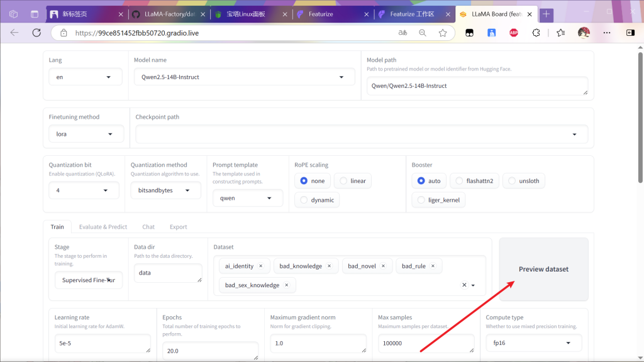Screen dimensions: 644x362
Task: Open the Stage dropdown
Action: (89, 280)
